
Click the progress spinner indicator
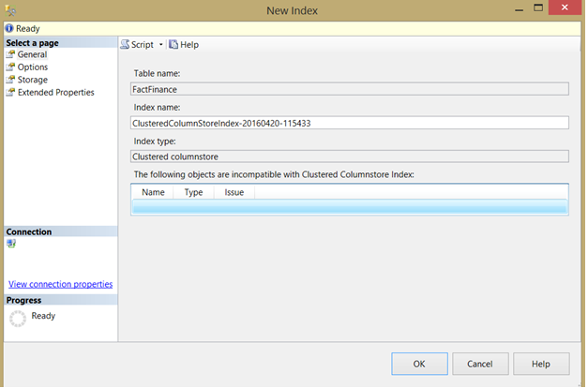point(18,319)
